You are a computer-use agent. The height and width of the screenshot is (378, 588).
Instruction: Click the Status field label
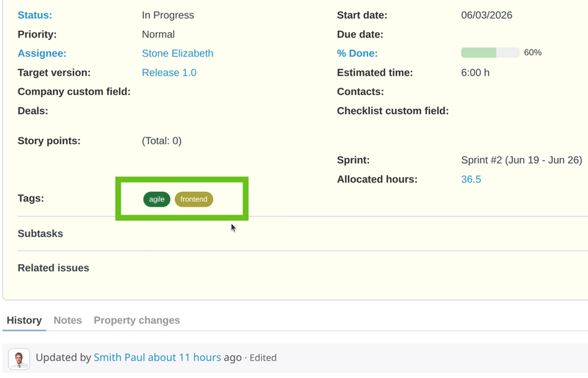[35, 15]
